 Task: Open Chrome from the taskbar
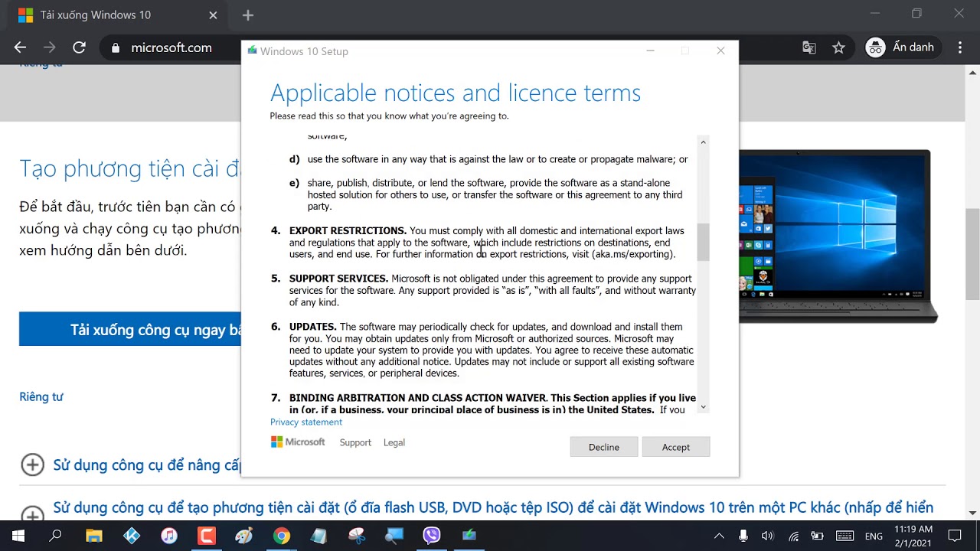click(282, 536)
